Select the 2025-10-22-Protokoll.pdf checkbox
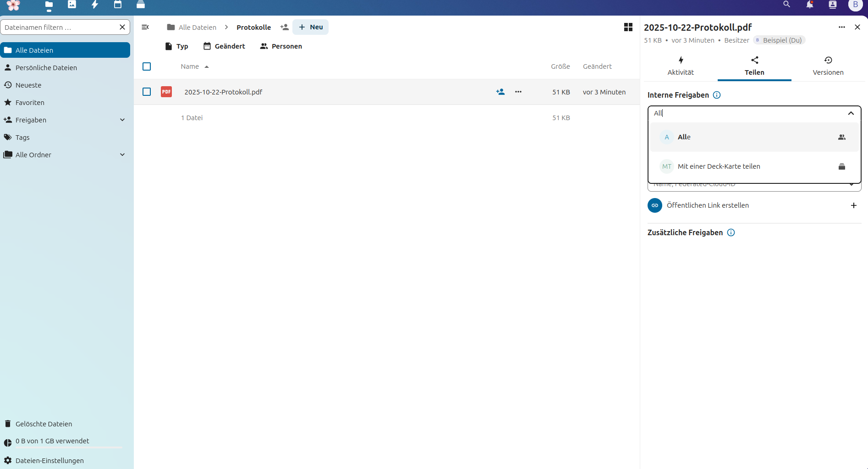 (147, 92)
